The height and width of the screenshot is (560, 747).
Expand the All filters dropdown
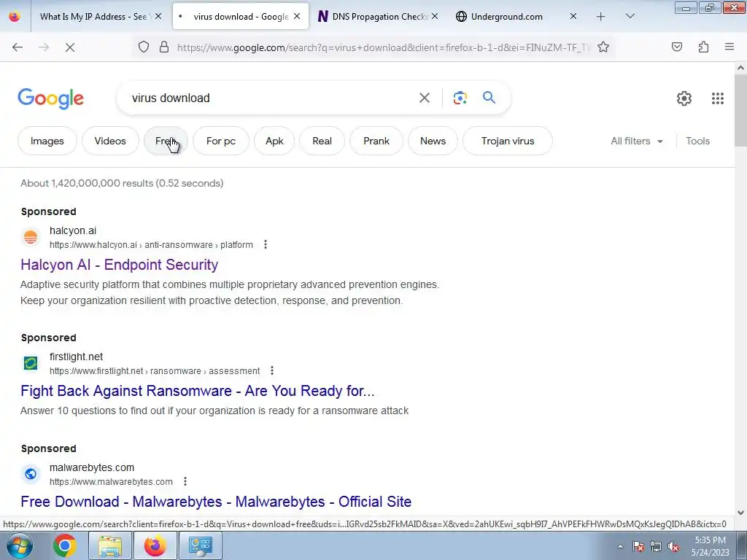click(636, 141)
